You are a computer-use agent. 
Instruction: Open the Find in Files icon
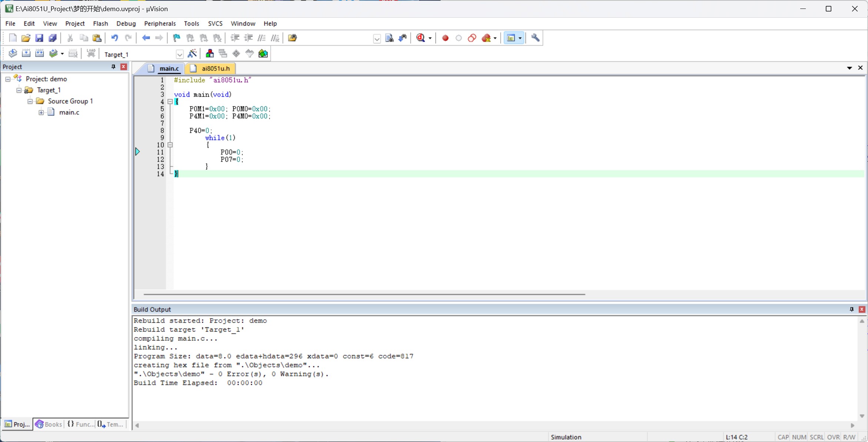pyautogui.click(x=292, y=38)
